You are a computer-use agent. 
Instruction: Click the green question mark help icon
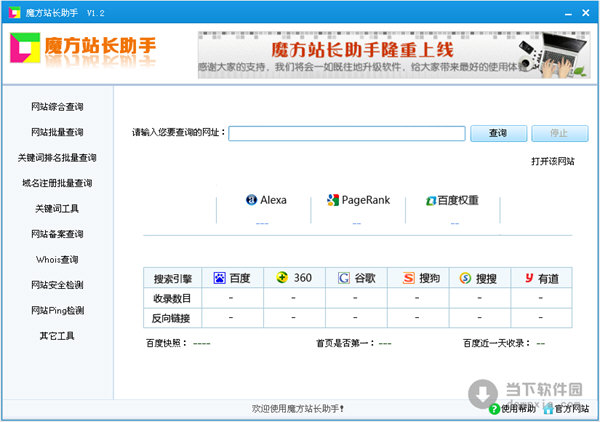pos(494,409)
